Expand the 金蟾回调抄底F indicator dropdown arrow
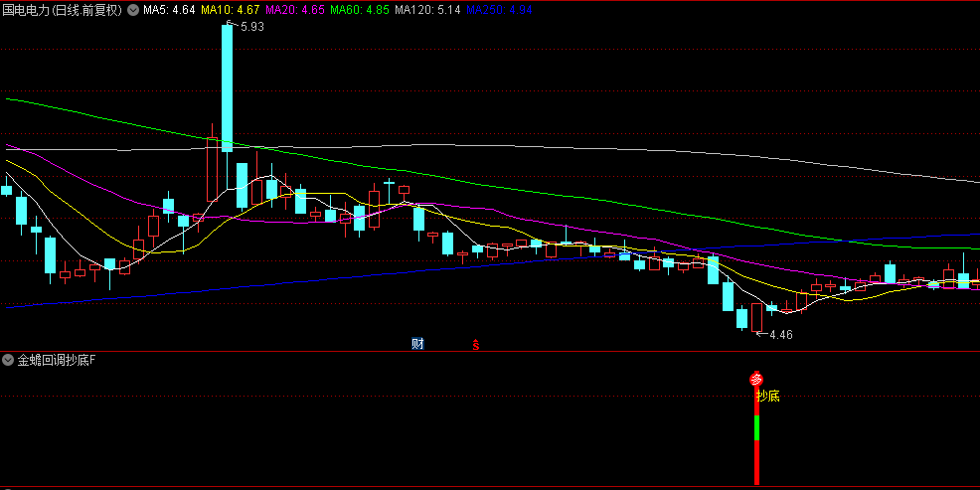 coord(8,360)
